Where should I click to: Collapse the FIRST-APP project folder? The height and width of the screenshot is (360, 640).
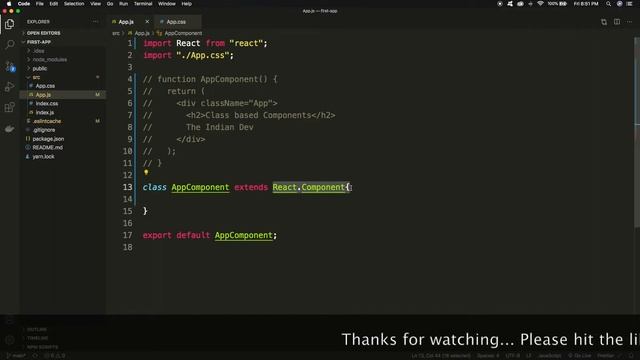63,42
